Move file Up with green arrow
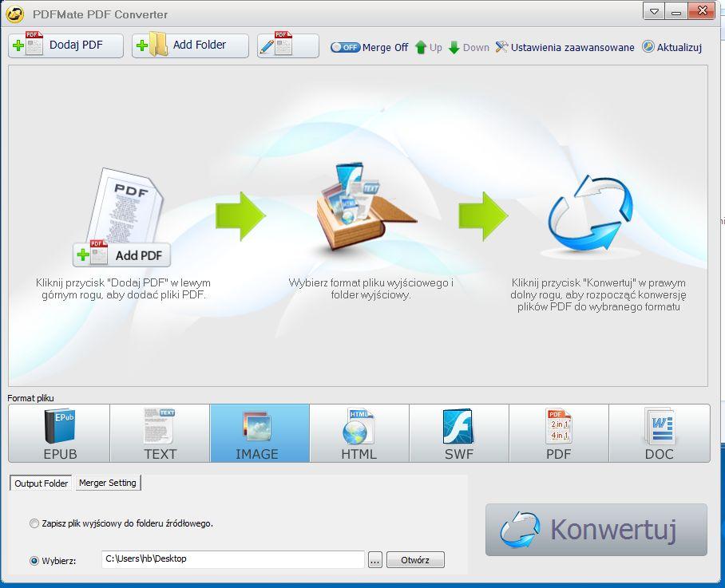Screen dimensions: 725x588 click(428, 47)
